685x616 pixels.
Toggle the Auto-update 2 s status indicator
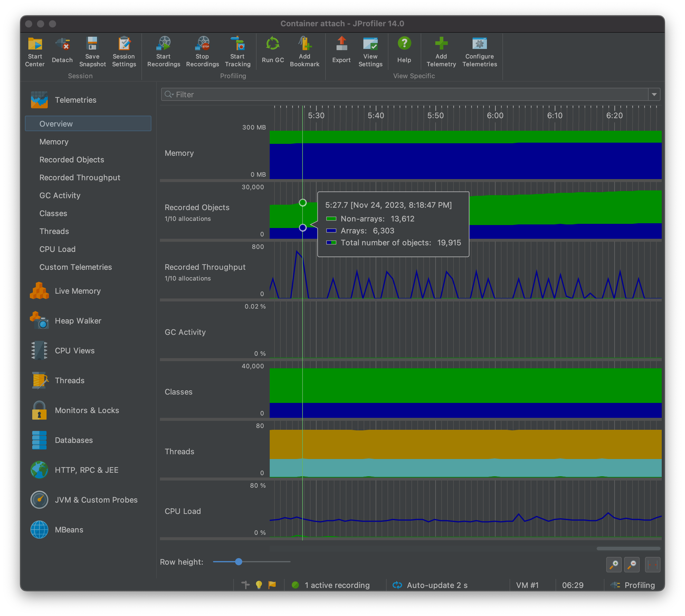pos(430,585)
